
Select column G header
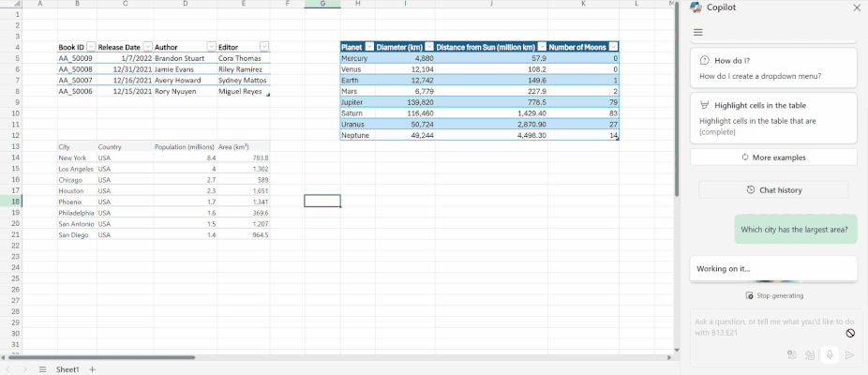pos(322,4)
